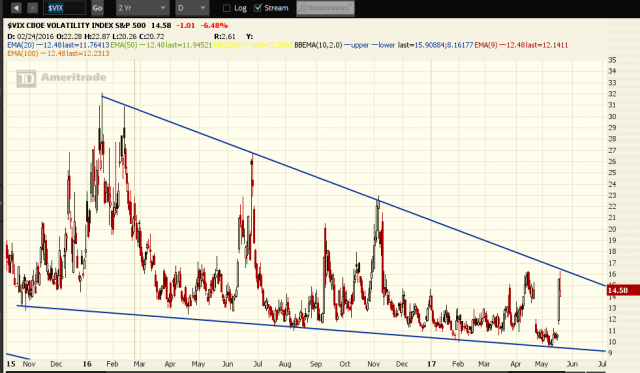Screen dimensions: 640x373
Task: Click the 16 year marker on time axis
Action: (x=87, y=364)
